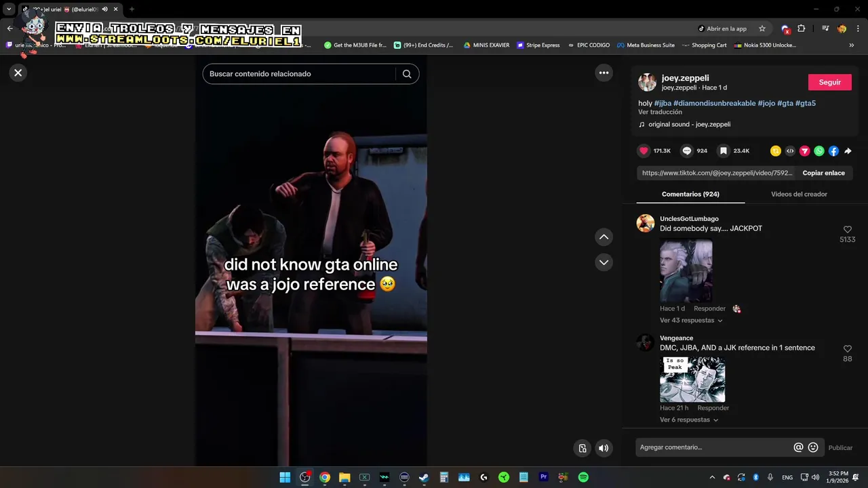The image size is (868, 488).
Task: Save video with bookmark icon showing 23.4K
Action: click(x=724, y=150)
